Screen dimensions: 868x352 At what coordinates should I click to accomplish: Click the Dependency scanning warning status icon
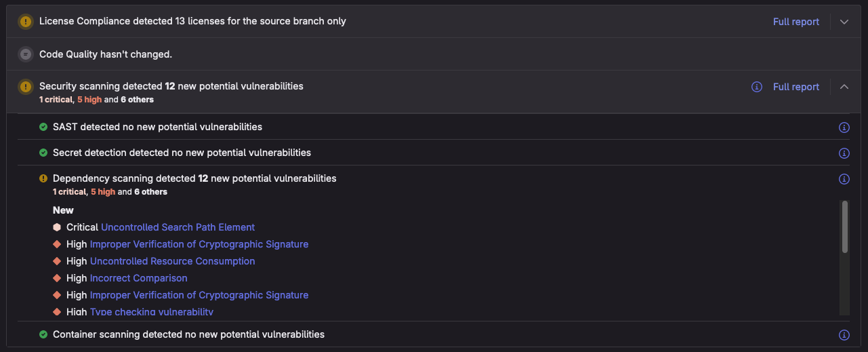click(43, 178)
